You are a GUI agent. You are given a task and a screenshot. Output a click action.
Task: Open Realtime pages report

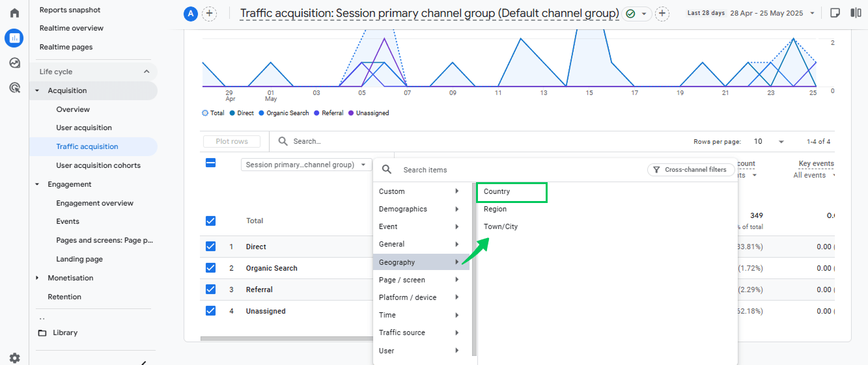coord(66,47)
